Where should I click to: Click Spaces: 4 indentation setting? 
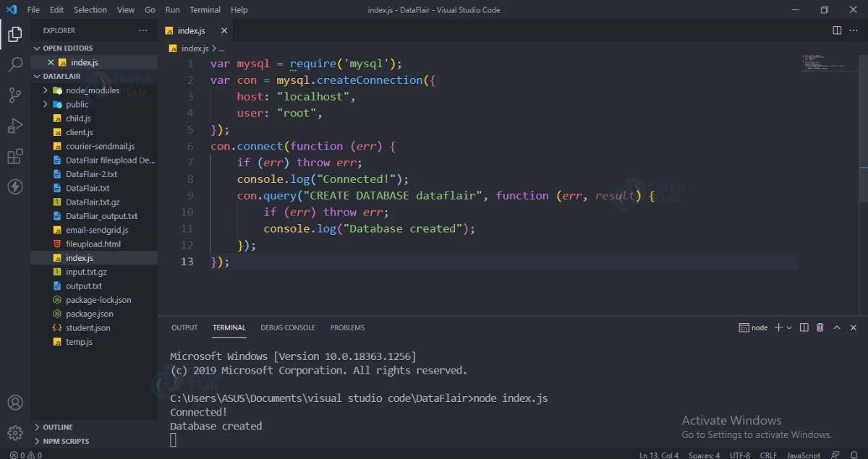pyautogui.click(x=705, y=455)
